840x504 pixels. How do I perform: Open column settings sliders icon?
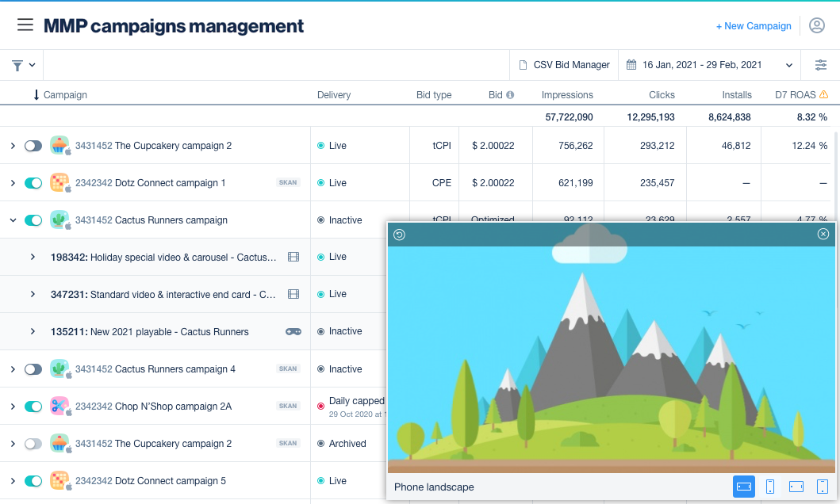[x=820, y=65]
